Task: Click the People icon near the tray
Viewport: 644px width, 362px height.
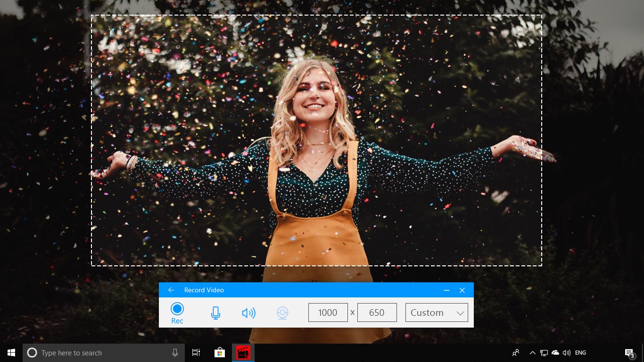Action: coord(515,352)
